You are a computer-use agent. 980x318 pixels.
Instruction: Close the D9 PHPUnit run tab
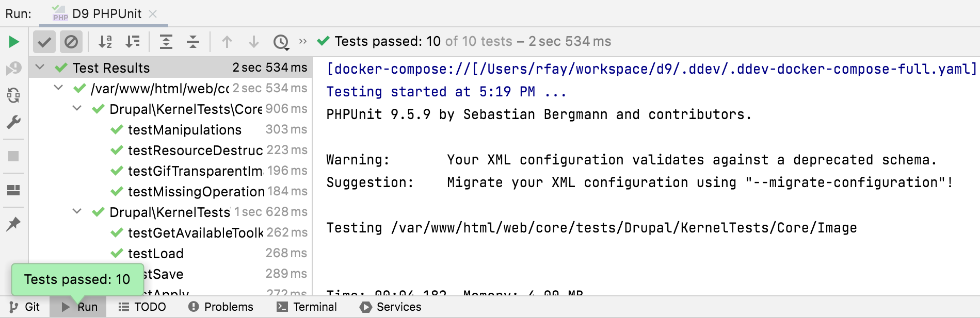click(153, 14)
